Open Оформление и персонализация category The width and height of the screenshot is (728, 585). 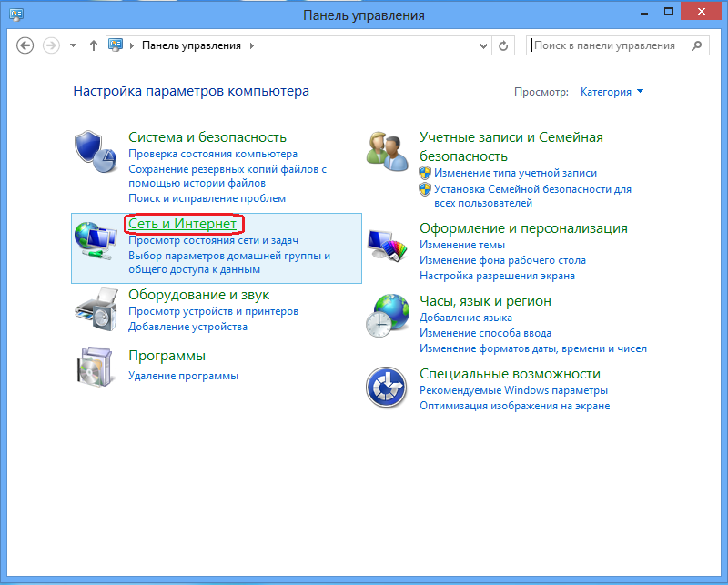tap(524, 228)
